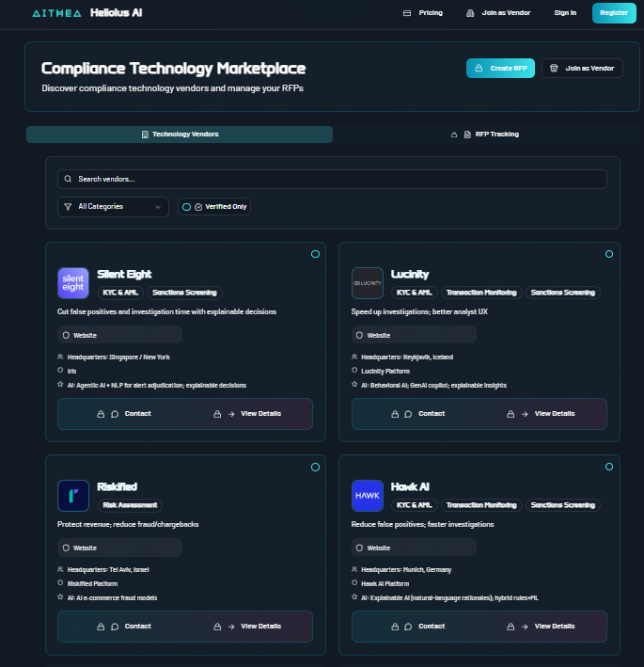
Task: Click the chat bubble icon on Silent Eight's Contact
Action: (x=115, y=414)
